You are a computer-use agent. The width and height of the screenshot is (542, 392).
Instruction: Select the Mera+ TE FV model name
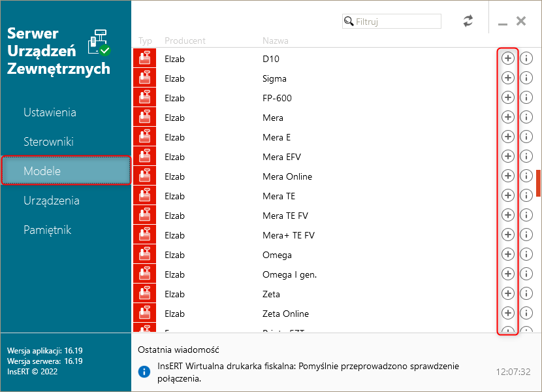289,235
